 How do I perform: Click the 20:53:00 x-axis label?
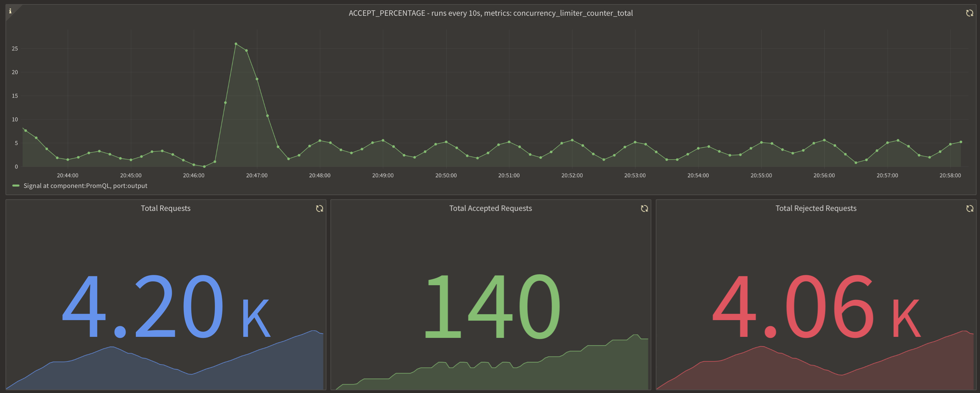(x=635, y=175)
